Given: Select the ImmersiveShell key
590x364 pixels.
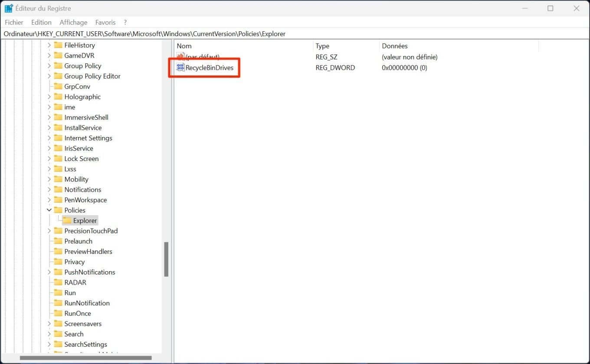Looking at the screenshot, I should tap(86, 118).
